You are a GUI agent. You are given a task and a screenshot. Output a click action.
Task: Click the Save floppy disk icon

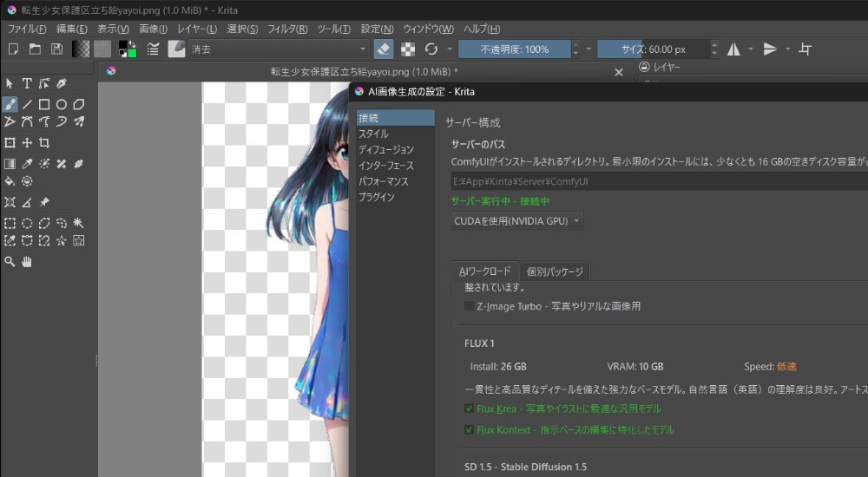pyautogui.click(x=56, y=49)
